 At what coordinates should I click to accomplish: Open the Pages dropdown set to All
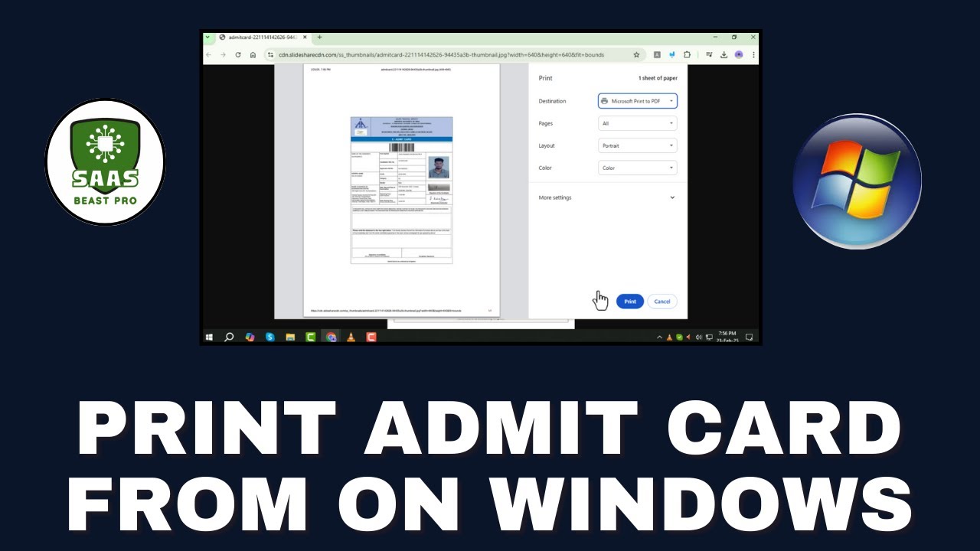coord(637,123)
